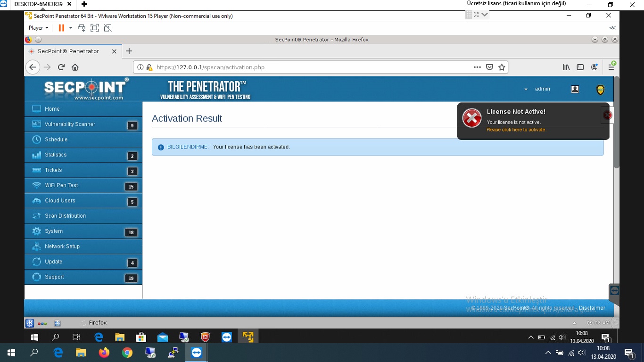Click the 'Please click here to activate' link
The width and height of the screenshot is (644, 362).
pyautogui.click(x=516, y=130)
